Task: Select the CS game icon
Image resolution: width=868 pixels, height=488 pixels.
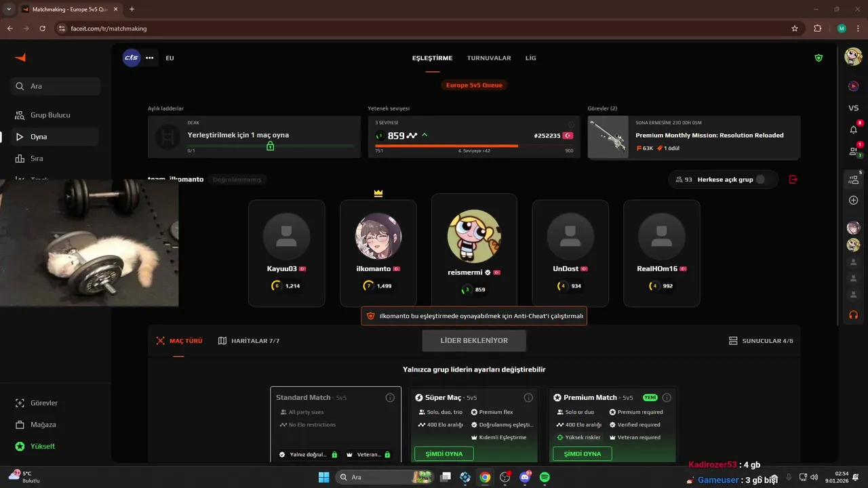Action: click(132, 58)
